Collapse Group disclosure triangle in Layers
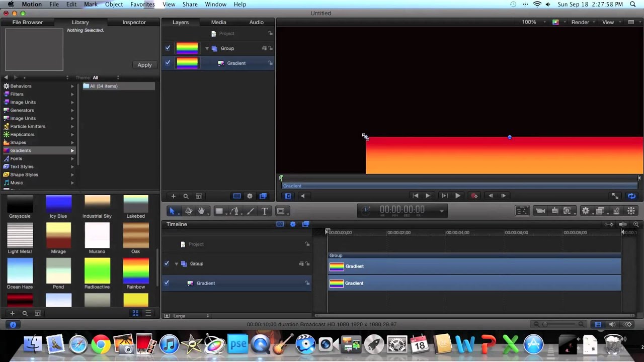The image size is (644, 362). coord(207,48)
